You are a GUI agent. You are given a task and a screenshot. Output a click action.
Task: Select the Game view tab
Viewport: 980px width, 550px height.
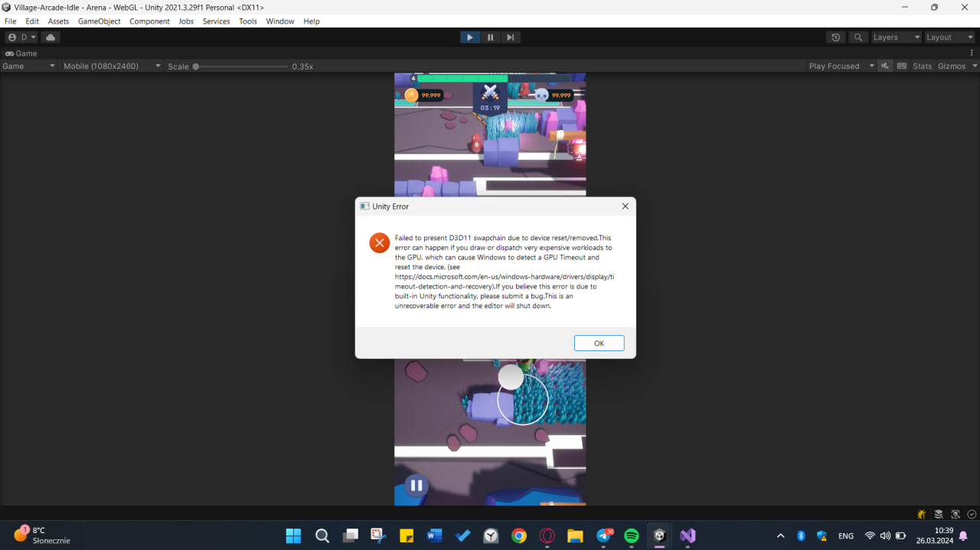point(21,54)
